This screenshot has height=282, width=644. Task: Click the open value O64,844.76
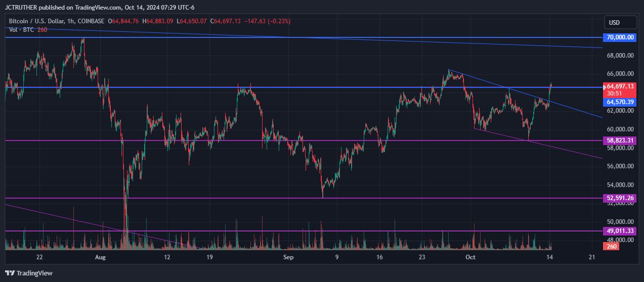pyautogui.click(x=123, y=21)
